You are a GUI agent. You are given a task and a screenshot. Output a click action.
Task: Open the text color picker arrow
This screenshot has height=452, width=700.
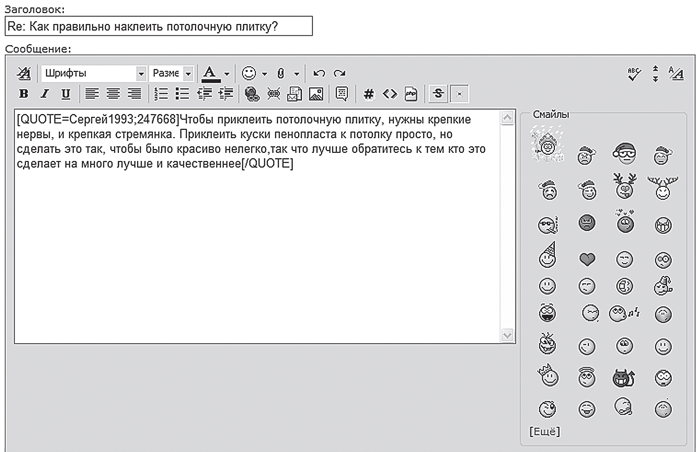click(227, 74)
